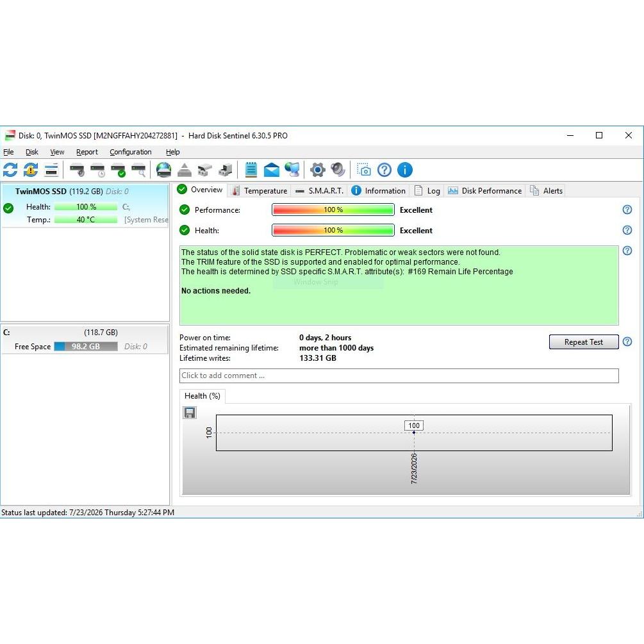The height and width of the screenshot is (644, 644).
Task: Open the File menu
Action: coord(8,152)
